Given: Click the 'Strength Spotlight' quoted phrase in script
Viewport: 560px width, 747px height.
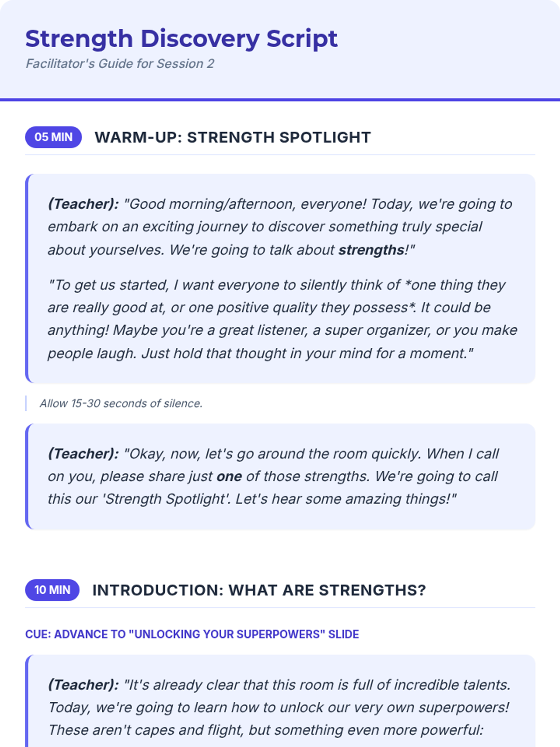Looking at the screenshot, I should (x=166, y=499).
